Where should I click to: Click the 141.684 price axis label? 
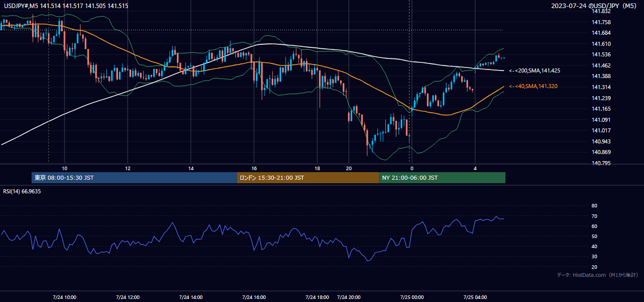click(x=601, y=33)
